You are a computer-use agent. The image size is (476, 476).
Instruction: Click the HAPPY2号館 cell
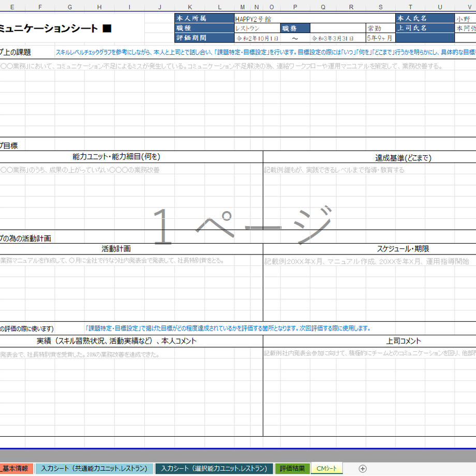[x=315, y=19]
